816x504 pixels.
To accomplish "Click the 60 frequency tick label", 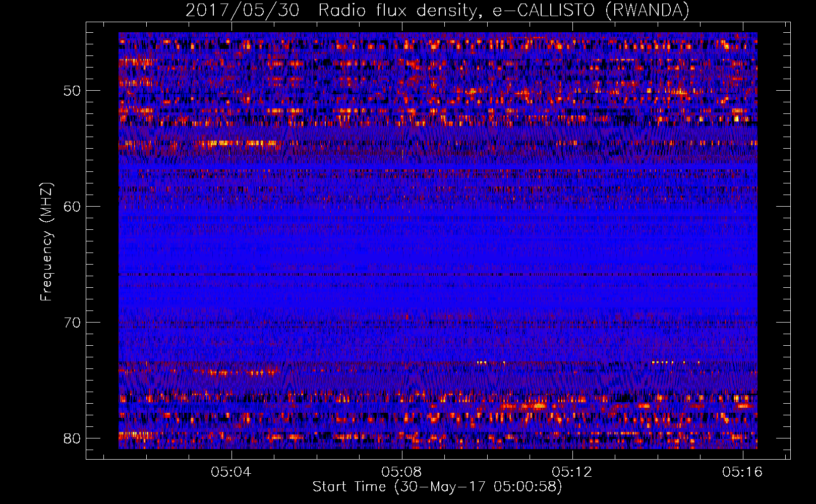I will tap(73, 207).
